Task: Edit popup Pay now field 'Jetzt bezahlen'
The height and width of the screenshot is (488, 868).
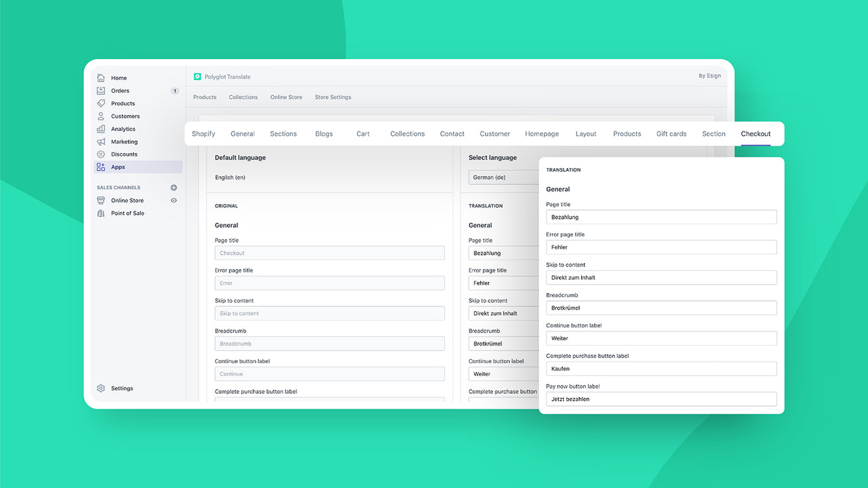Action: [x=661, y=399]
